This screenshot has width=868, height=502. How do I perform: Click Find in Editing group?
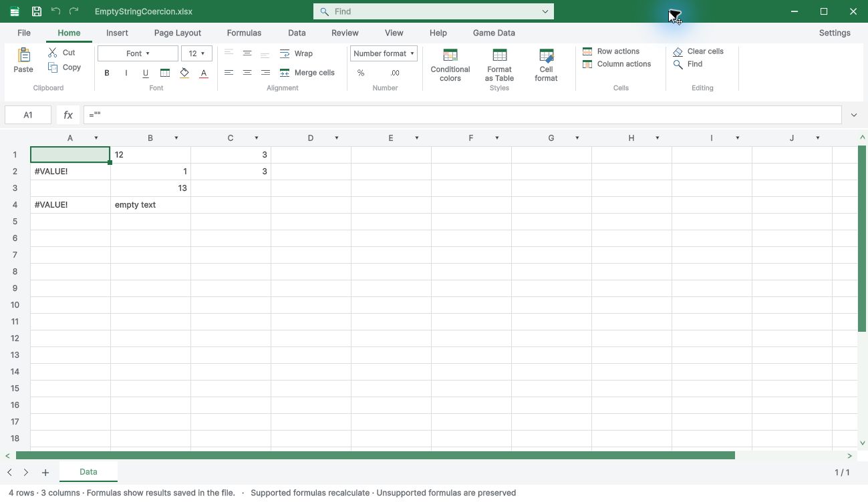tap(688, 64)
